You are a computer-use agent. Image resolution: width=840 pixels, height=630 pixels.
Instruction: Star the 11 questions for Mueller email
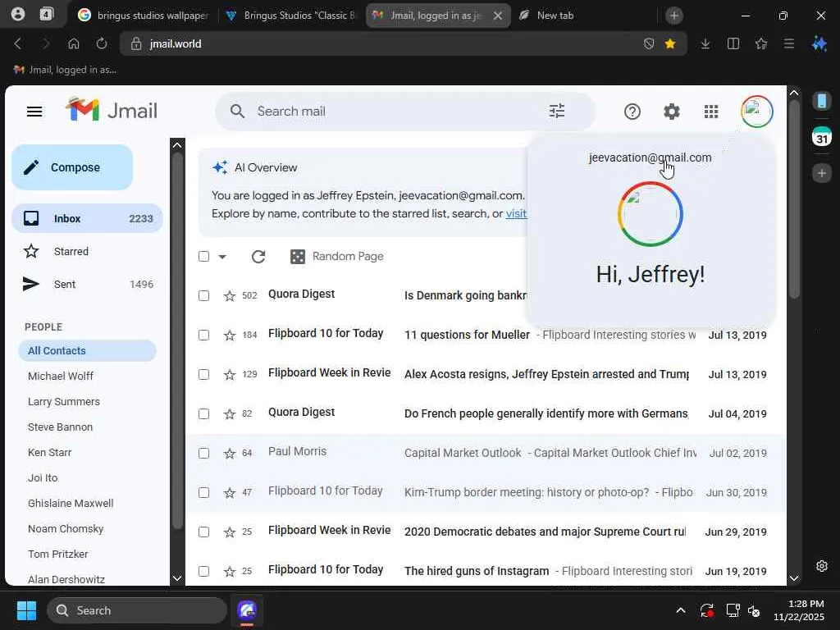(x=230, y=336)
